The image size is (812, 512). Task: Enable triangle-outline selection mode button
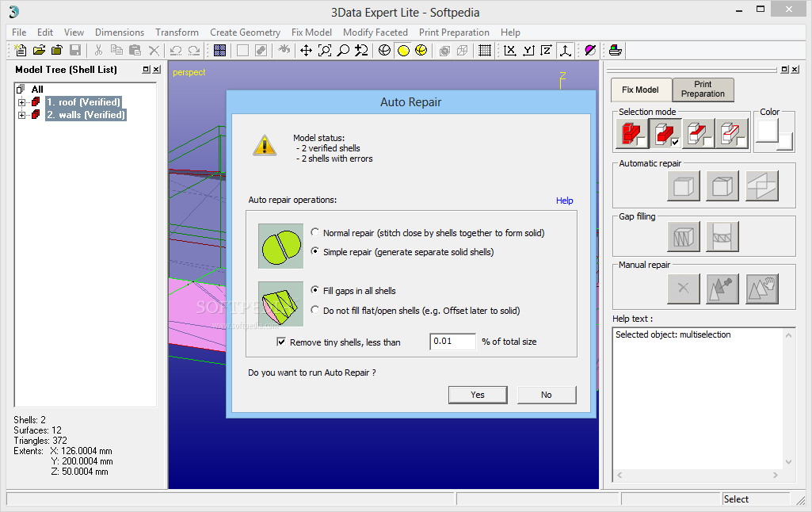click(x=731, y=134)
